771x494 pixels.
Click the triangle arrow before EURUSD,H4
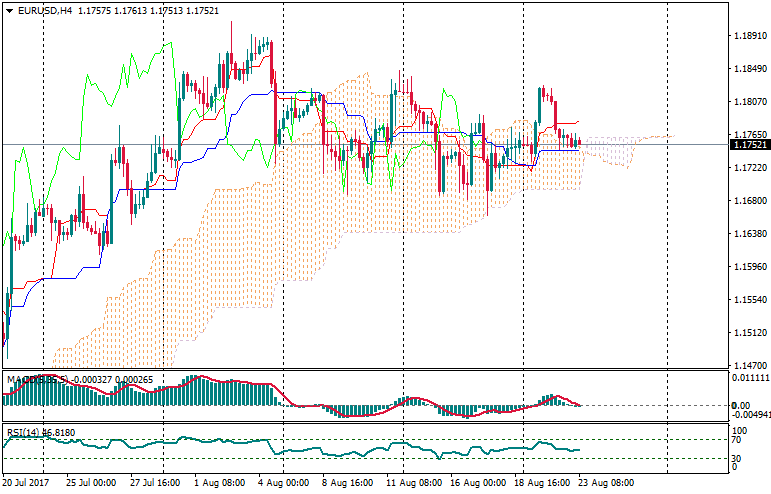[9, 10]
